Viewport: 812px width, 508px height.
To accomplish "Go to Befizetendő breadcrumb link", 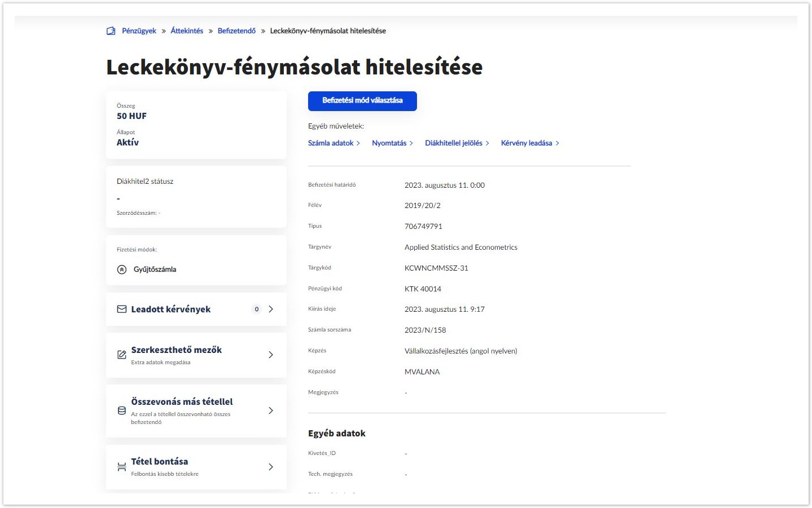I will pos(236,31).
